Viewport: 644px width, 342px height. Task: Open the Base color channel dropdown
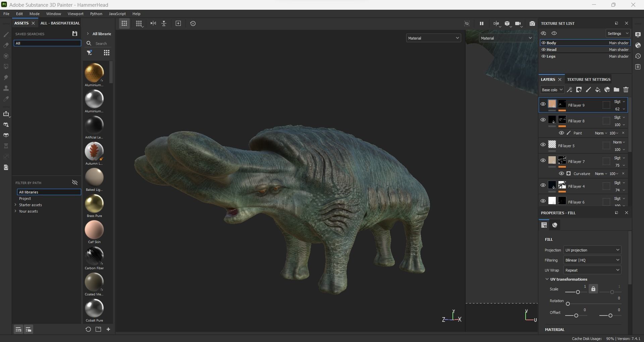(552, 90)
